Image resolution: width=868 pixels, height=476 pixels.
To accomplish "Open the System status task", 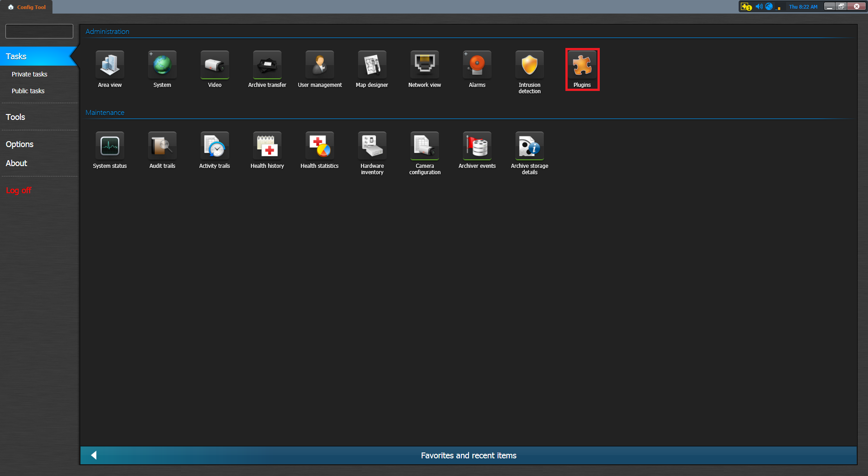I will [x=109, y=147].
